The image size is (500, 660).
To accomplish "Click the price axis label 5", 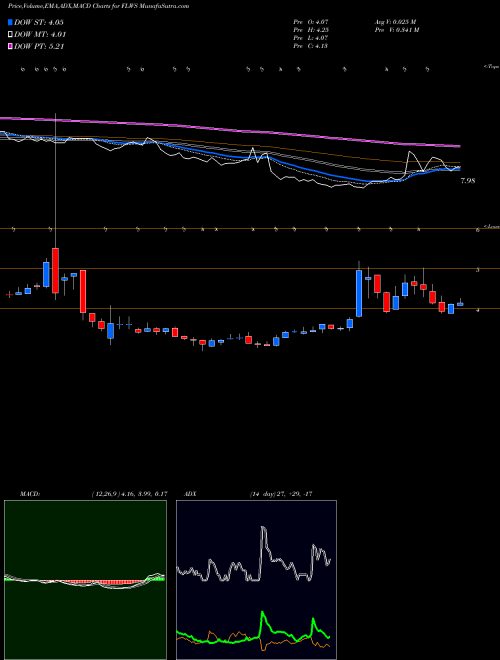I will pyautogui.click(x=478, y=269).
